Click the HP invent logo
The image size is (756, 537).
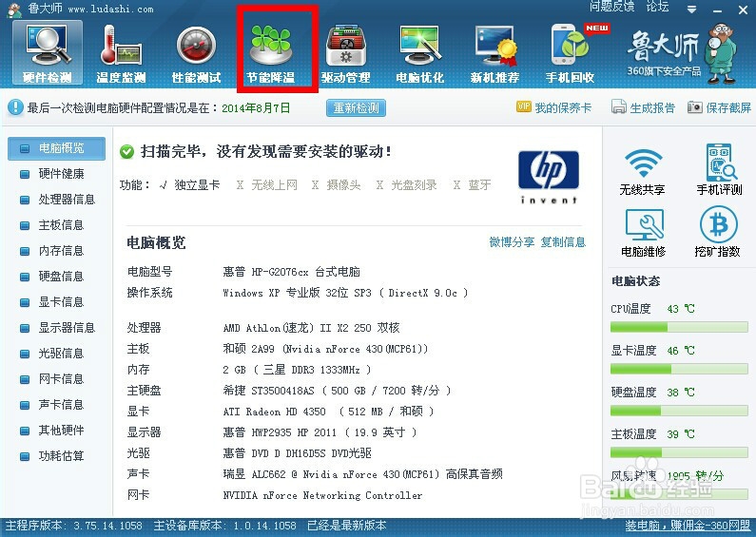pos(549,178)
